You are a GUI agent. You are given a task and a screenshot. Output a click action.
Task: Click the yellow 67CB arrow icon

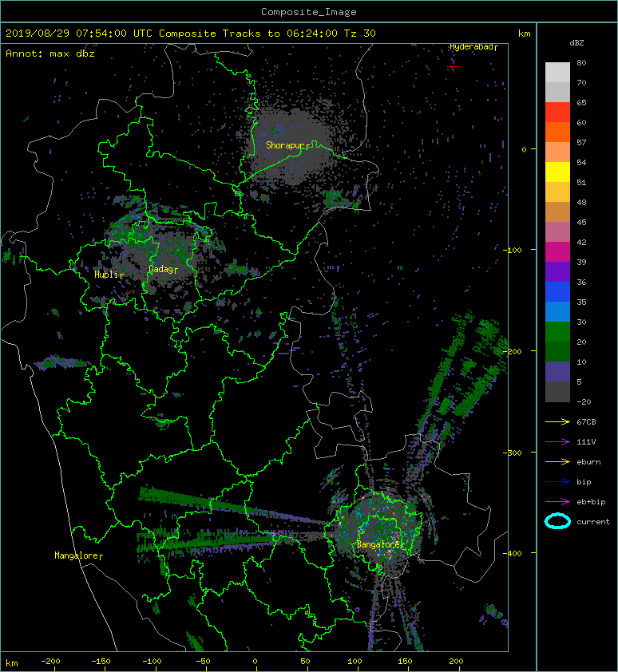(557, 421)
